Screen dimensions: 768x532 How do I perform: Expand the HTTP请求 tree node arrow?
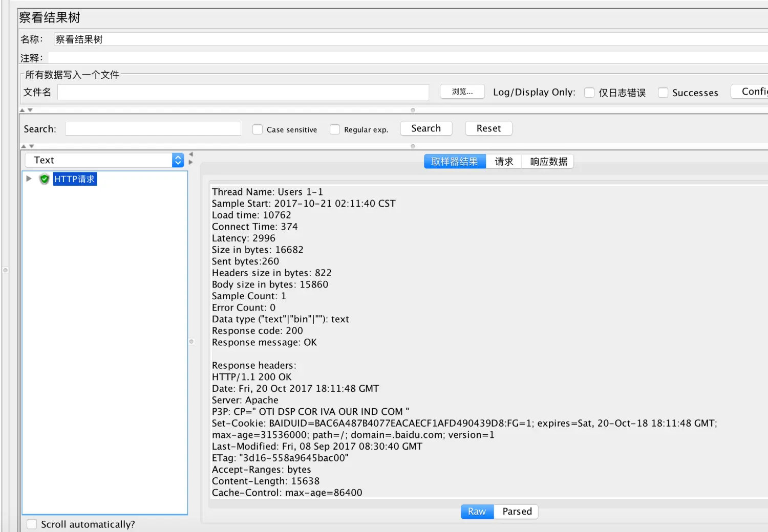point(29,179)
